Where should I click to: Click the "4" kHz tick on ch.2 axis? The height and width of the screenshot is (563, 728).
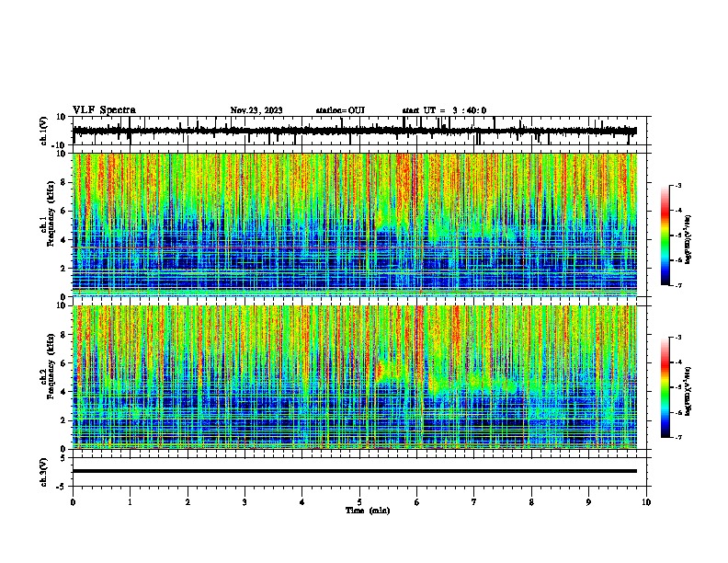pyautogui.click(x=63, y=392)
